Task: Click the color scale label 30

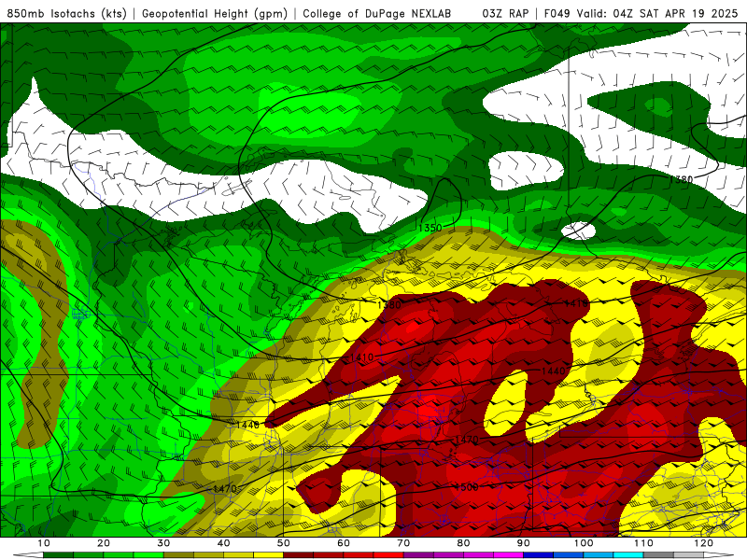Action: (x=163, y=543)
